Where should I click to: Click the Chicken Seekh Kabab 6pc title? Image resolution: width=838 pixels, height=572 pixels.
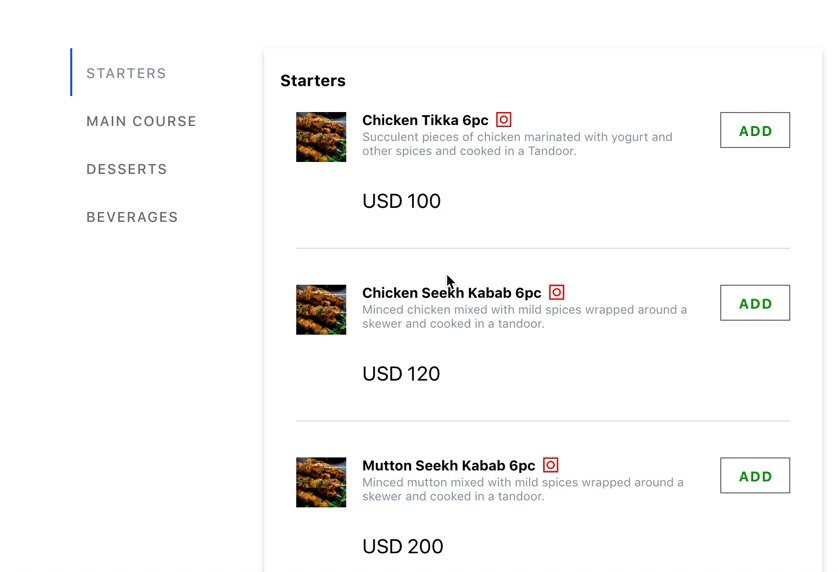[x=451, y=293]
